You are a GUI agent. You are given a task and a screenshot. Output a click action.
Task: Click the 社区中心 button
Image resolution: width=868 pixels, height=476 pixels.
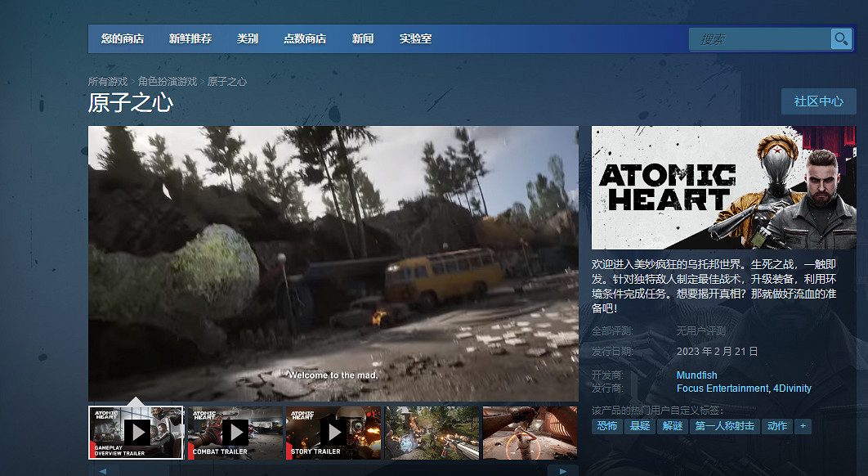click(x=818, y=101)
